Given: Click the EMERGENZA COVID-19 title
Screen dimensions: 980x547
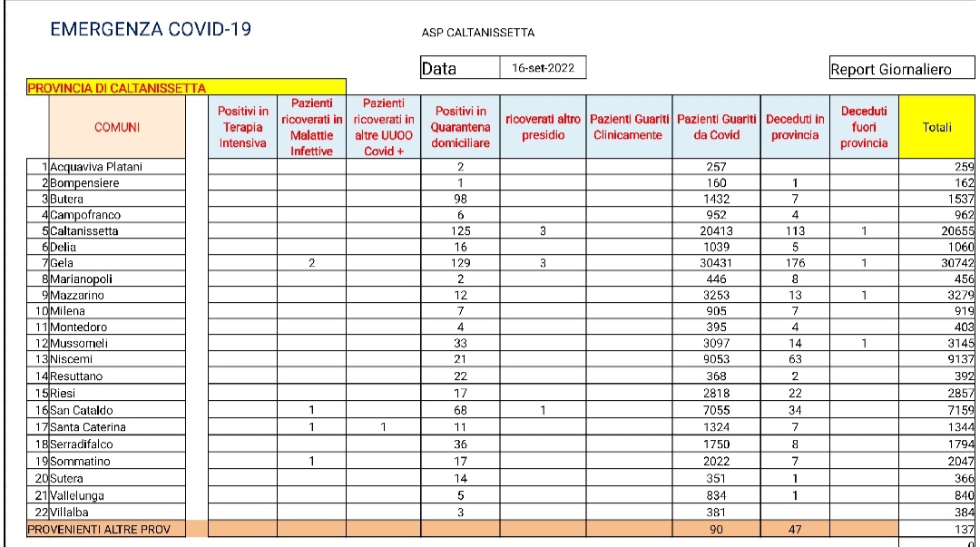Looking at the screenshot, I should point(151,29).
